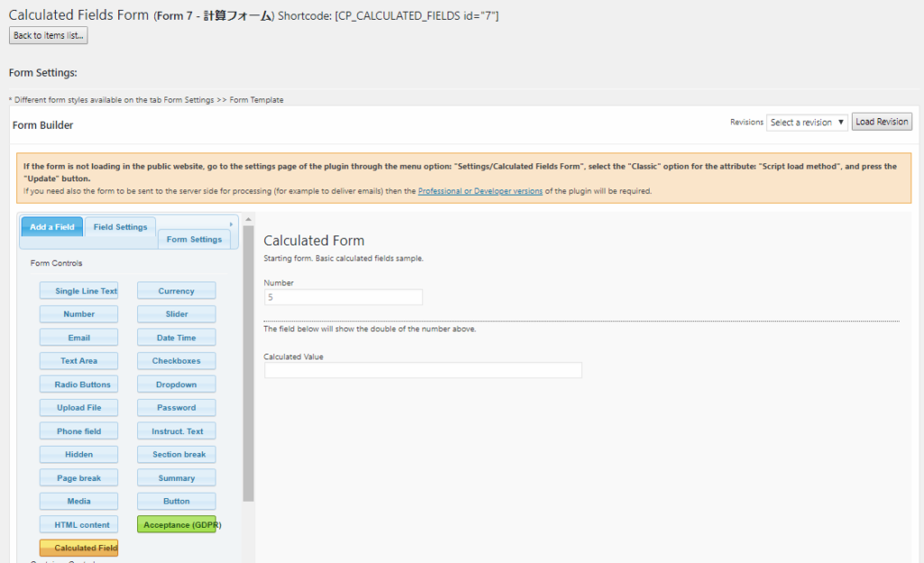Add a Date Time field
This screenshot has width=924, height=563.
tap(176, 337)
